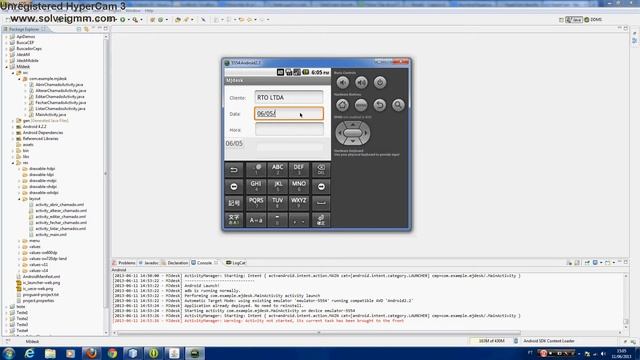This screenshot has width=640, height=360.
Task: Open Internet Explorer from taskbar
Action: pos(29,353)
